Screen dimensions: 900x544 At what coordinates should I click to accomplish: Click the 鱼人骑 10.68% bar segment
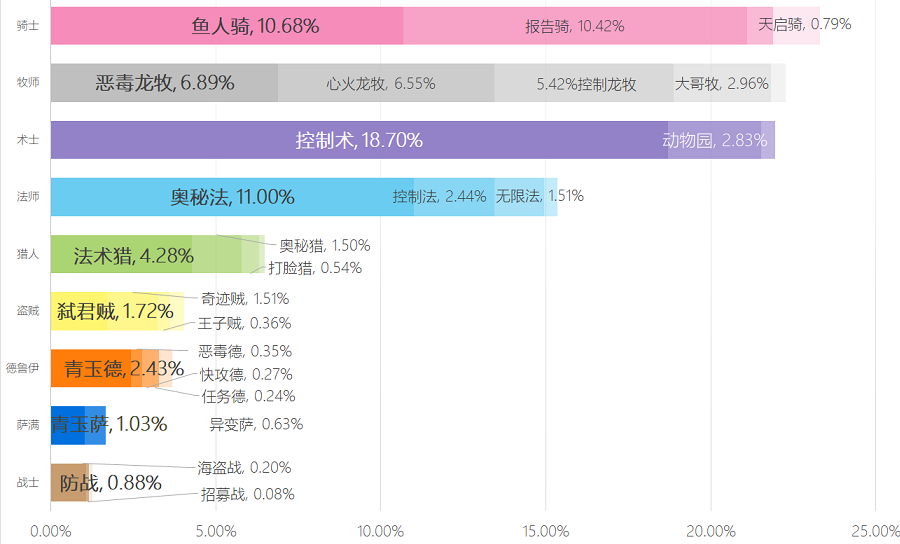[x=226, y=26]
